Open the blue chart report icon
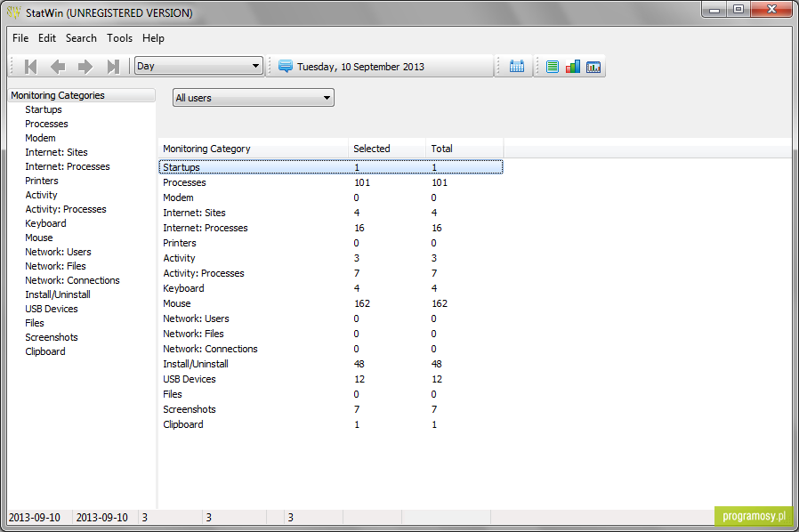 [x=593, y=66]
